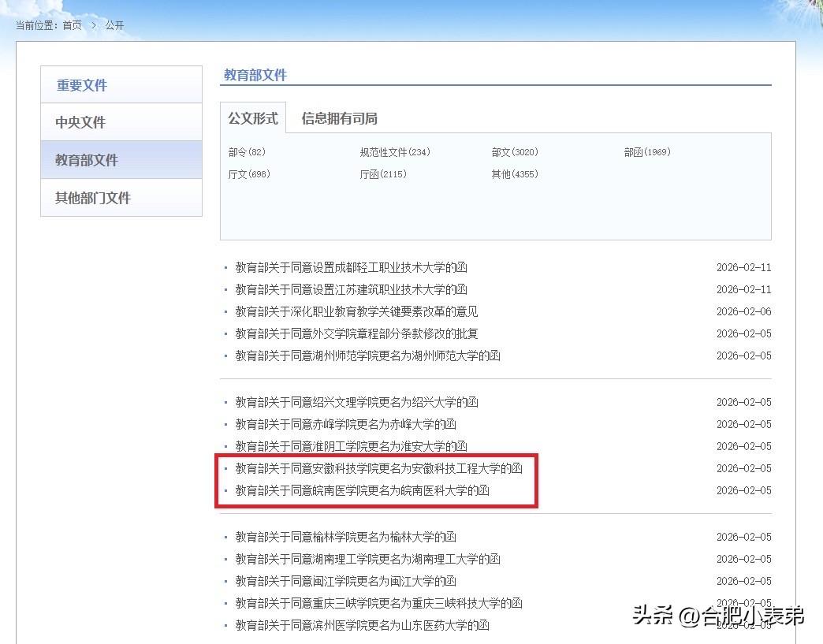Open the 中央文件 section in sidebar

80,122
